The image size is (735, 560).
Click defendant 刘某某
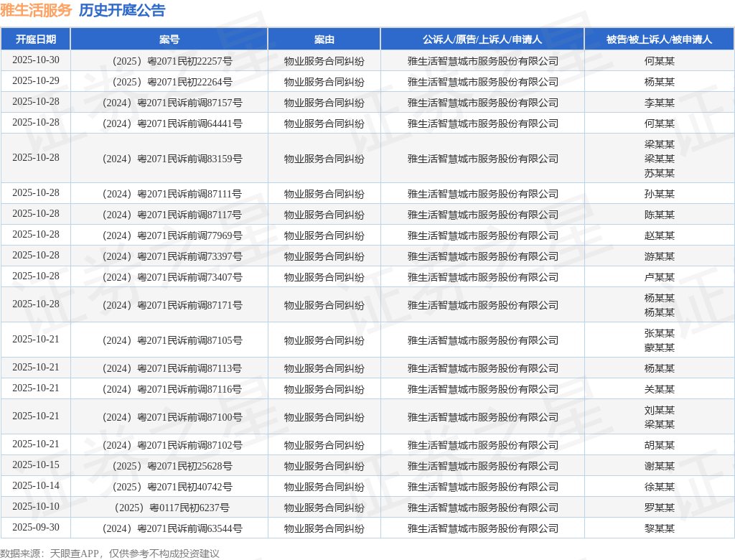659,411
